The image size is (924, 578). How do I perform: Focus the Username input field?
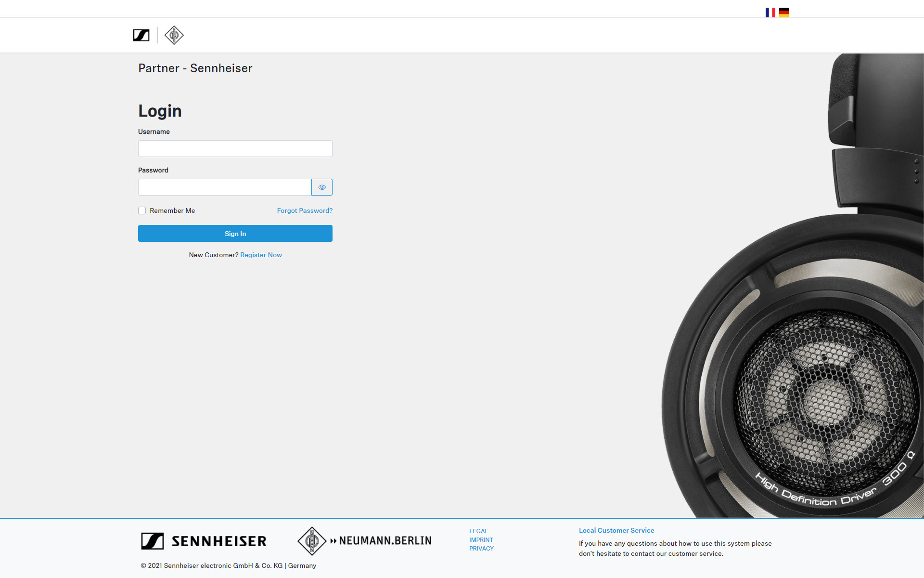pos(235,148)
